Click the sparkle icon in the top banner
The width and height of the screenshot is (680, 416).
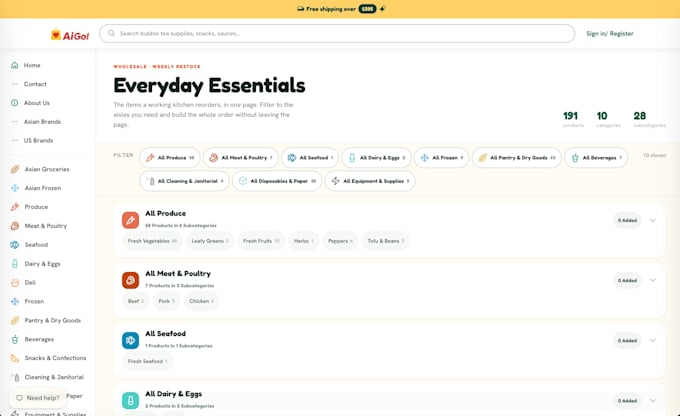pyautogui.click(x=382, y=9)
